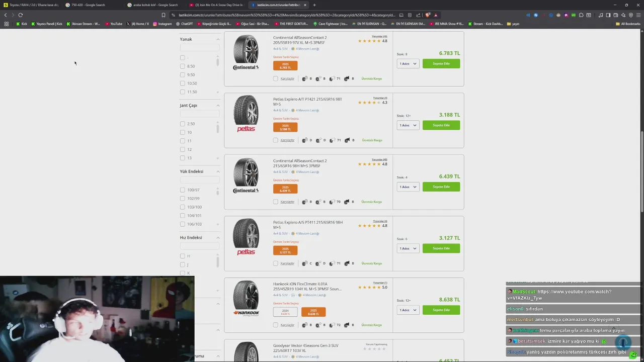The width and height of the screenshot is (644, 362).
Task: Tick the 13 Jant Çapı checkbox
Action: pyautogui.click(x=183, y=158)
